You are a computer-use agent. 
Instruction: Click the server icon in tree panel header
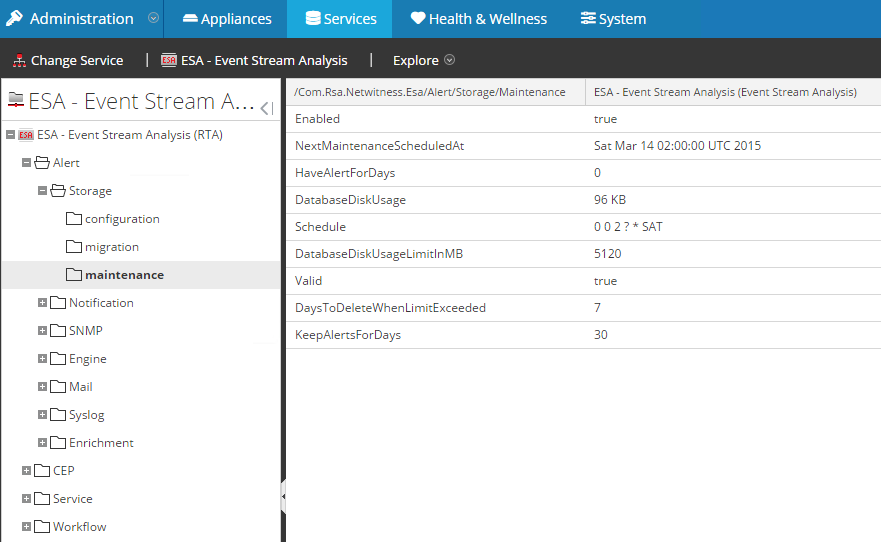[16, 101]
